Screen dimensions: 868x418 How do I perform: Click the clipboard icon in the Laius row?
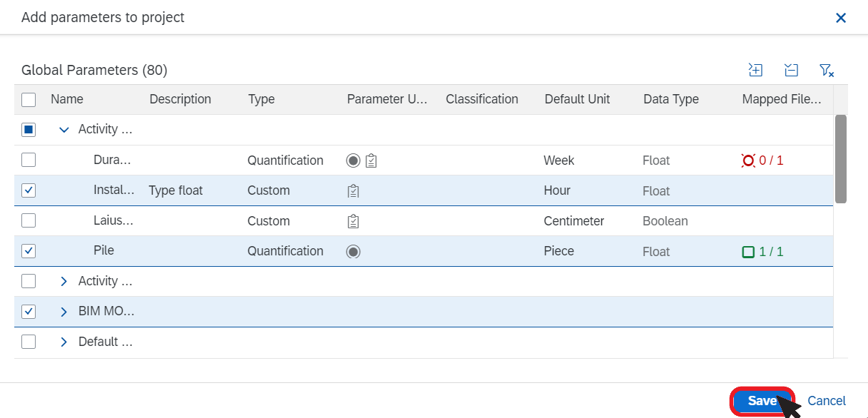tap(353, 221)
